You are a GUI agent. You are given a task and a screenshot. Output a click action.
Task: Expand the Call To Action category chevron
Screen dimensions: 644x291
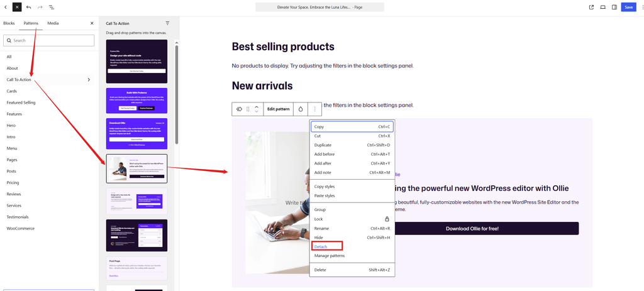tap(89, 80)
